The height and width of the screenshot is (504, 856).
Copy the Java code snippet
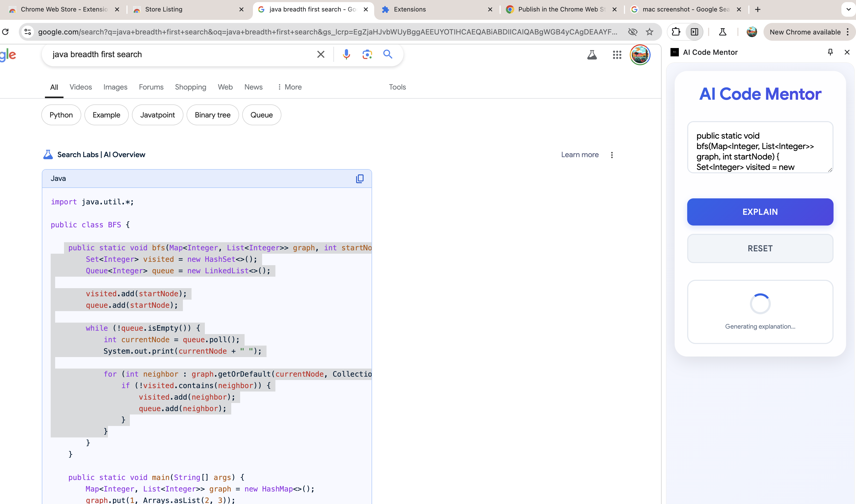(x=360, y=179)
